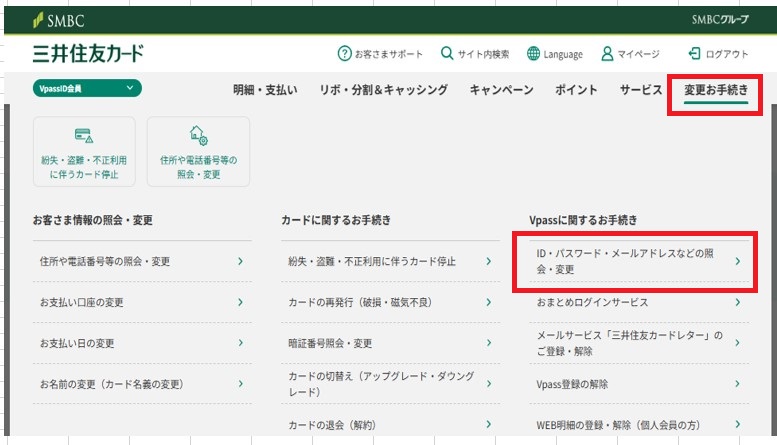Viewport: 777px width, 445px height.
Task: Click the サイト内検索 magnifier icon
Action: click(447, 53)
